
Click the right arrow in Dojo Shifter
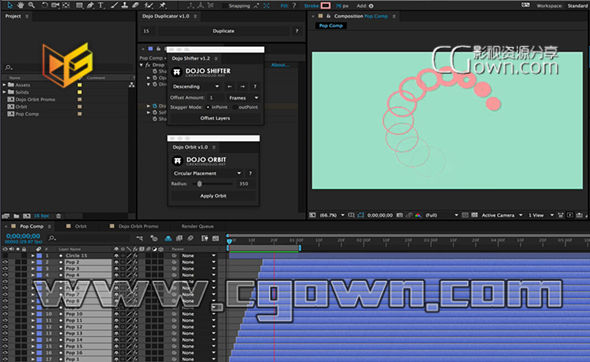tap(242, 87)
